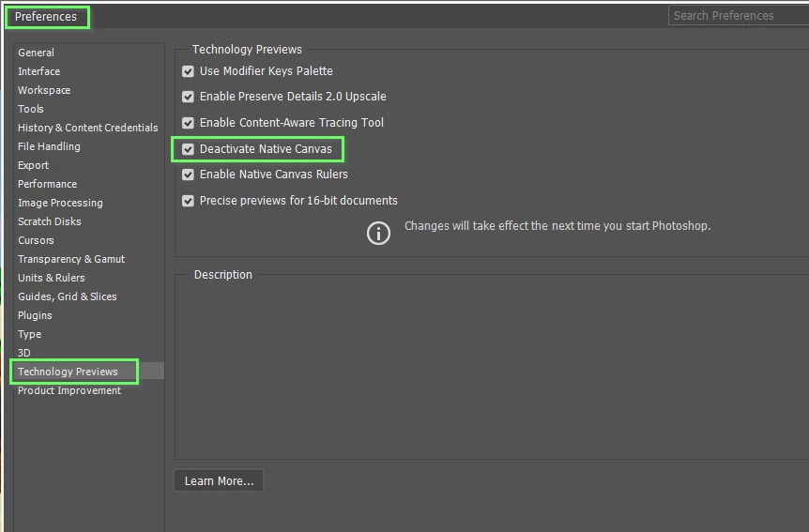
Task: Select Interface in the preferences sidebar
Action: point(39,71)
